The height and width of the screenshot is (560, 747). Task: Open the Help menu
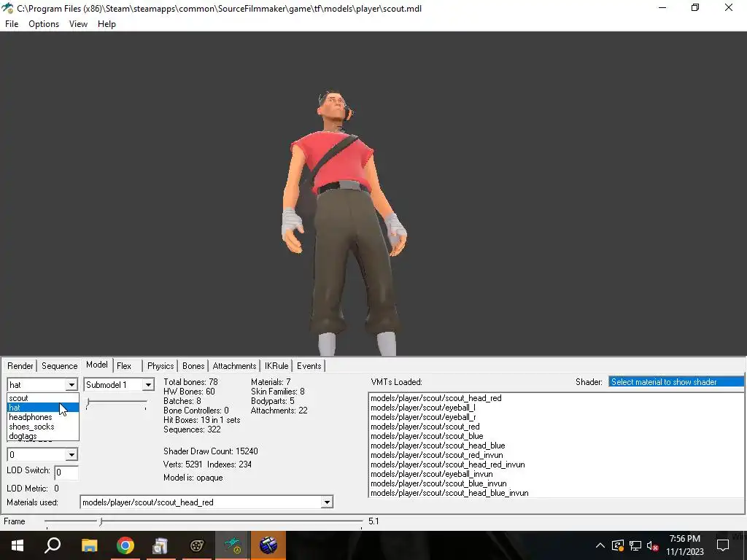tap(107, 24)
